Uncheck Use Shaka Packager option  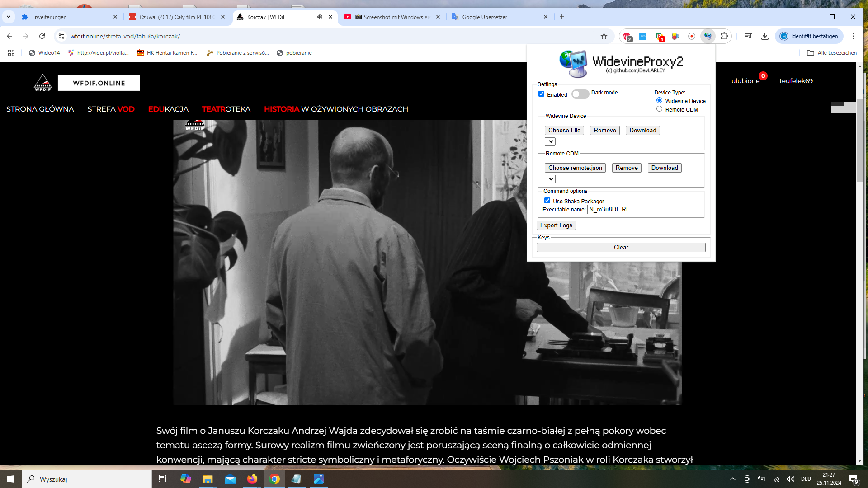(x=547, y=201)
